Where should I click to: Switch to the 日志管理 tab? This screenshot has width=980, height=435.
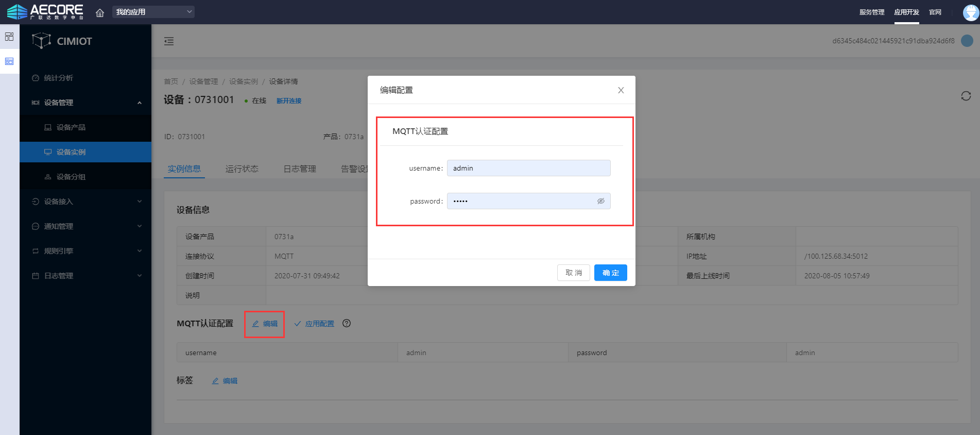click(300, 169)
